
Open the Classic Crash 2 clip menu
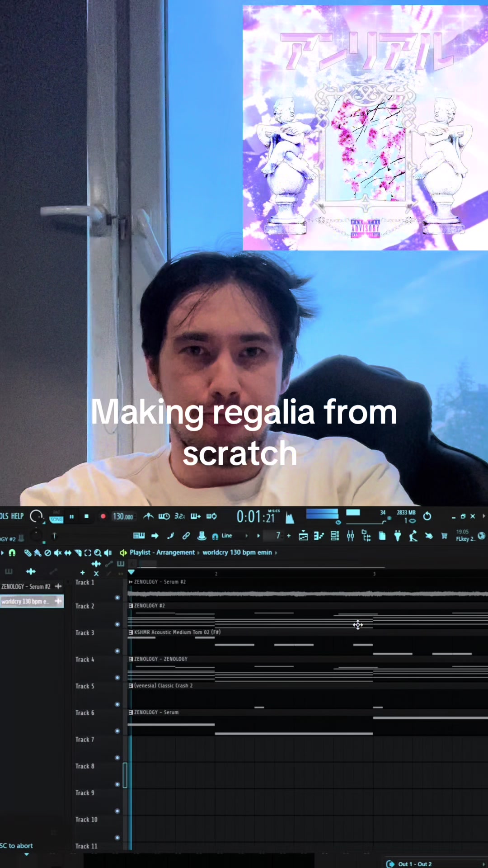(131, 686)
